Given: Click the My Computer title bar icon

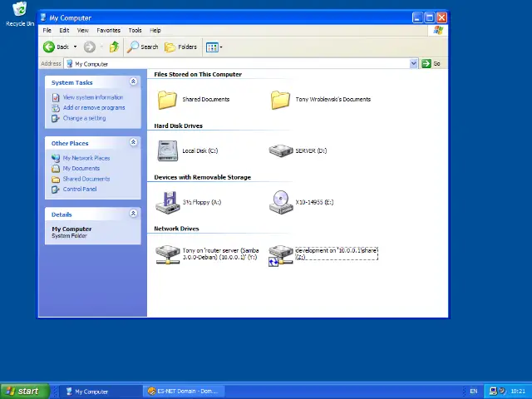Looking at the screenshot, I should [x=43, y=17].
